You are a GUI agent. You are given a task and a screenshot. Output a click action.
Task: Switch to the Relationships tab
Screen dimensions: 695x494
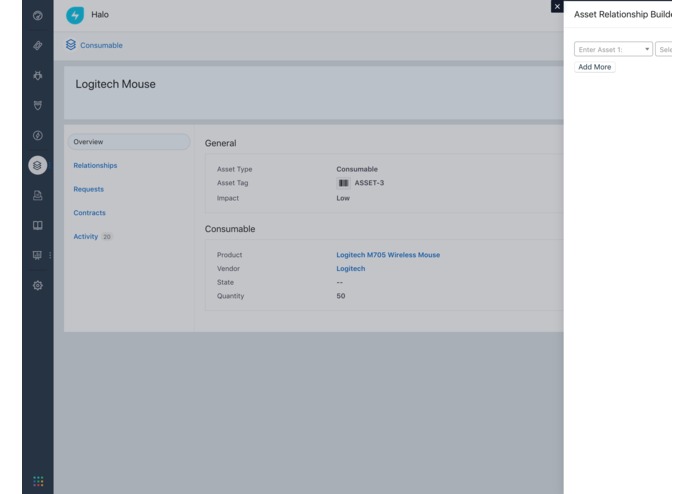(x=95, y=165)
